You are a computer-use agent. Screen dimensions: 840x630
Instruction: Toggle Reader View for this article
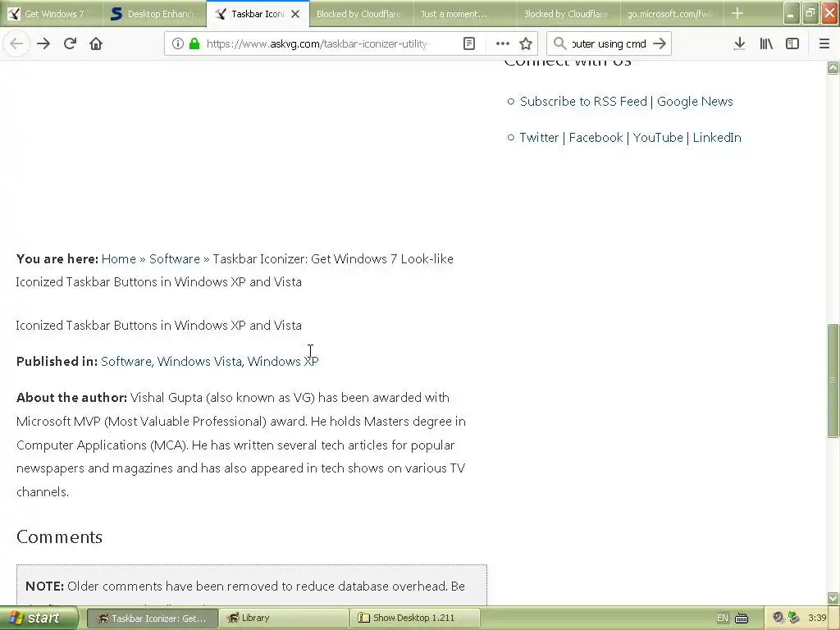tap(468, 43)
